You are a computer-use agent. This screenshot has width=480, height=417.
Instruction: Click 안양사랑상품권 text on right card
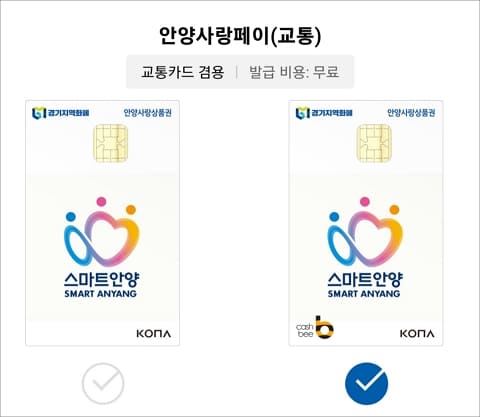411,113
